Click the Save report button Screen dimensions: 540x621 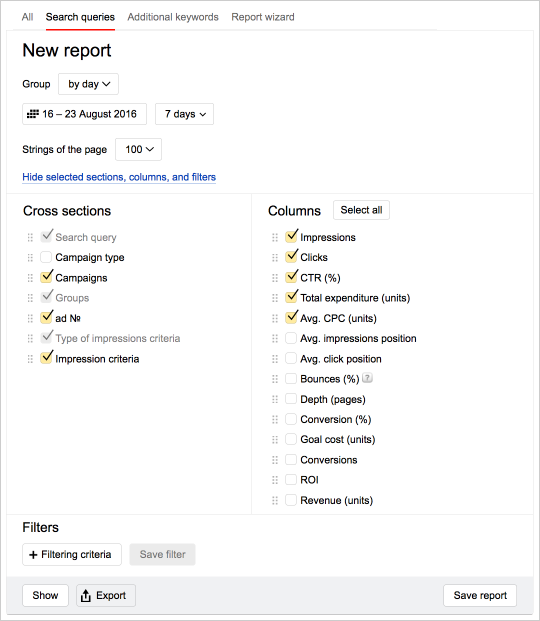point(480,595)
